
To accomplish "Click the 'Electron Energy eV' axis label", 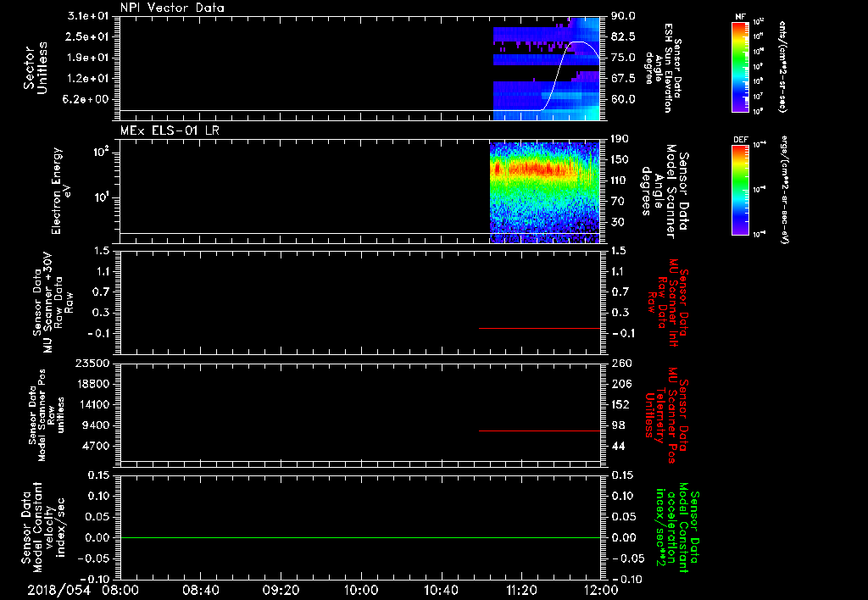I will [61, 191].
